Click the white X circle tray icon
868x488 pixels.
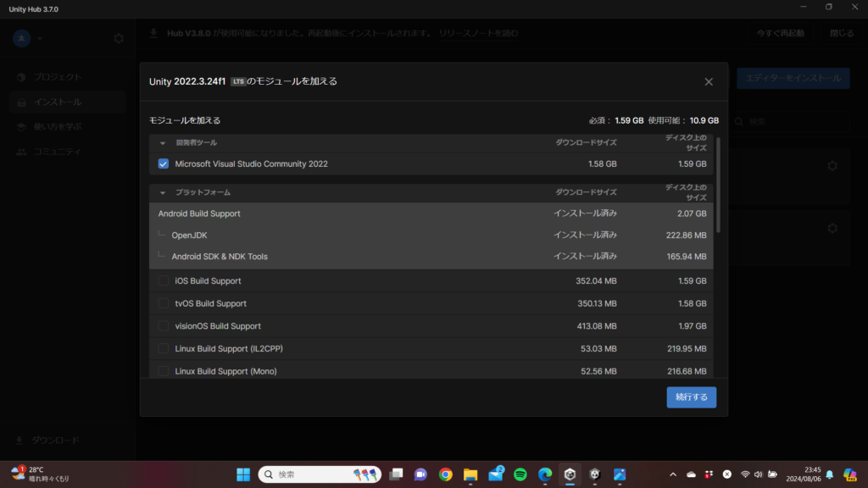click(x=727, y=474)
